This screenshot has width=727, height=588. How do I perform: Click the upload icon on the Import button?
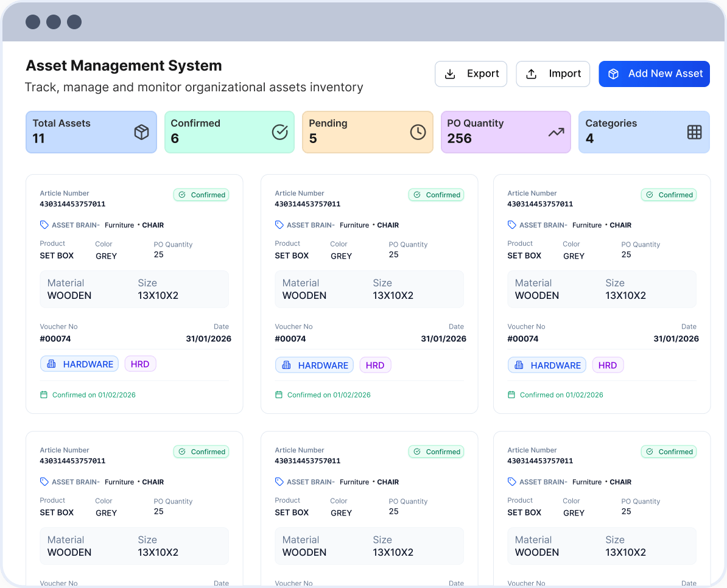click(x=532, y=74)
